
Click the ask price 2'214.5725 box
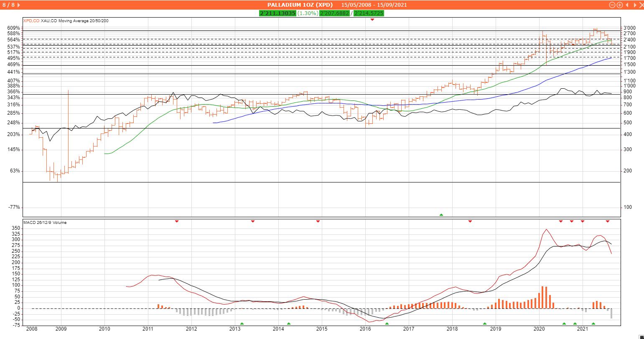tap(369, 13)
